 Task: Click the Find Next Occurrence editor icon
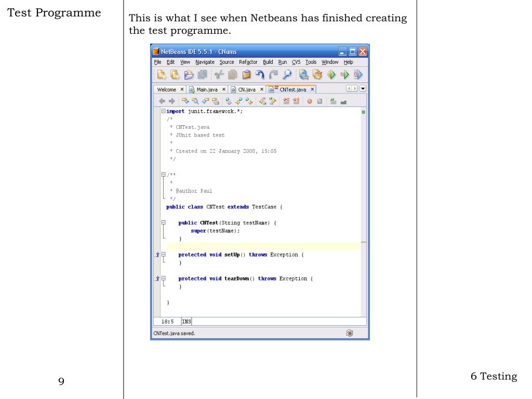tap(205, 101)
